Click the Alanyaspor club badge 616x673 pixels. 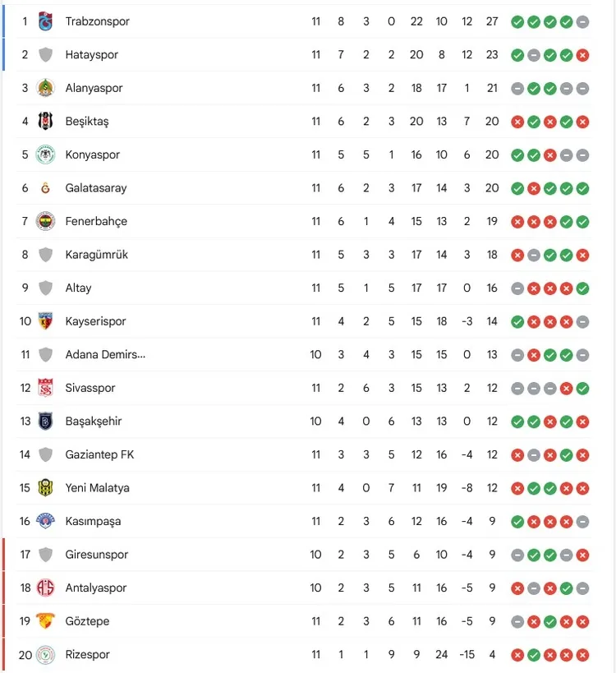tap(46, 88)
